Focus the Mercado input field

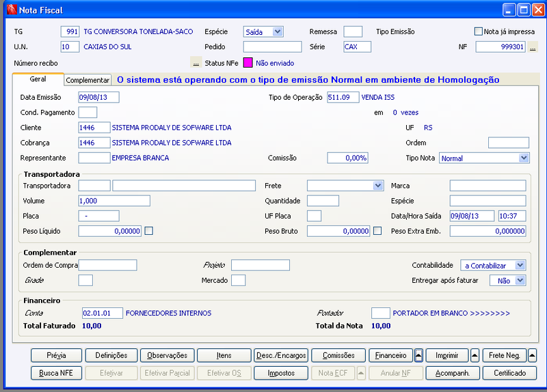point(238,281)
